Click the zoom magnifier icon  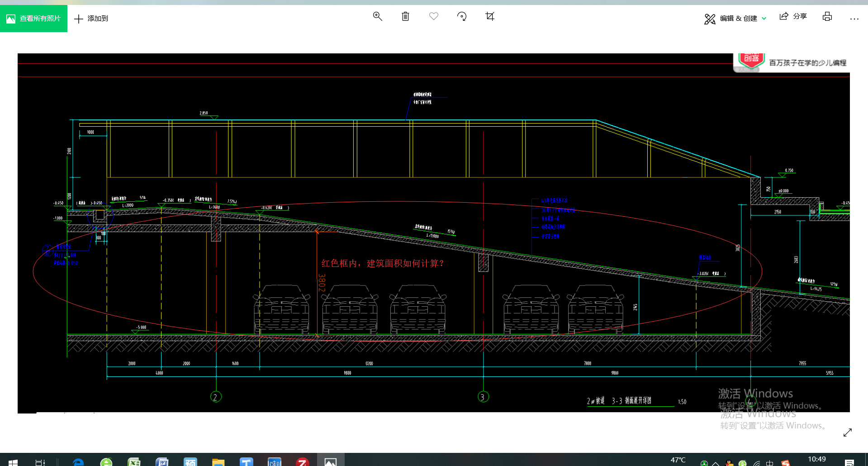[377, 17]
